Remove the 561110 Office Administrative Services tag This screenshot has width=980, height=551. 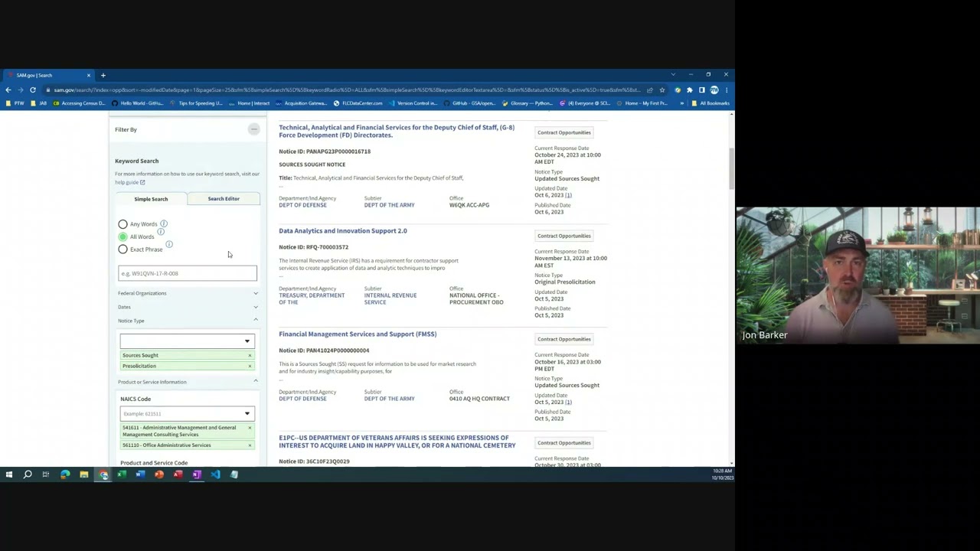tap(250, 445)
